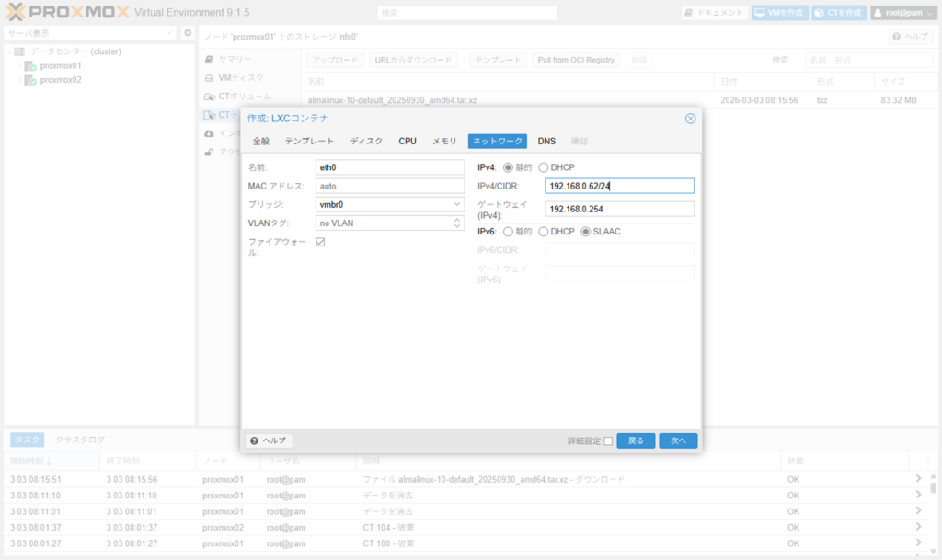
Task: Click the proxmox01 node icon in tree
Action: coord(30,66)
